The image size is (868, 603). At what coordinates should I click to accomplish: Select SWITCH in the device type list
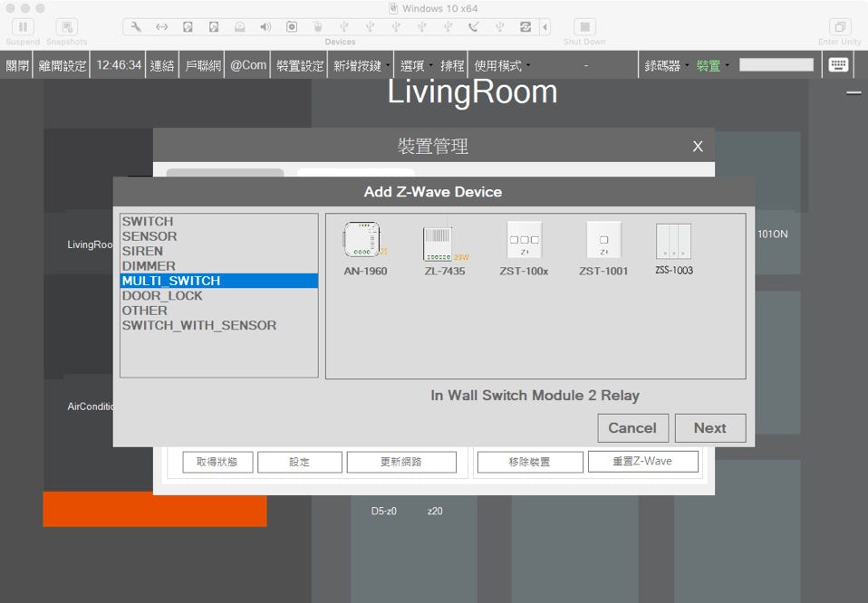tap(219, 221)
